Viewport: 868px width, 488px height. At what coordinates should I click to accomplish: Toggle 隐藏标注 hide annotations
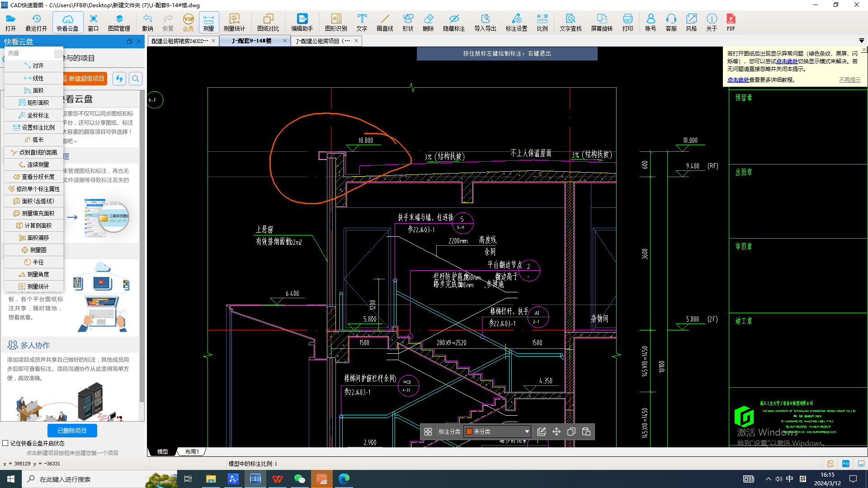(454, 22)
